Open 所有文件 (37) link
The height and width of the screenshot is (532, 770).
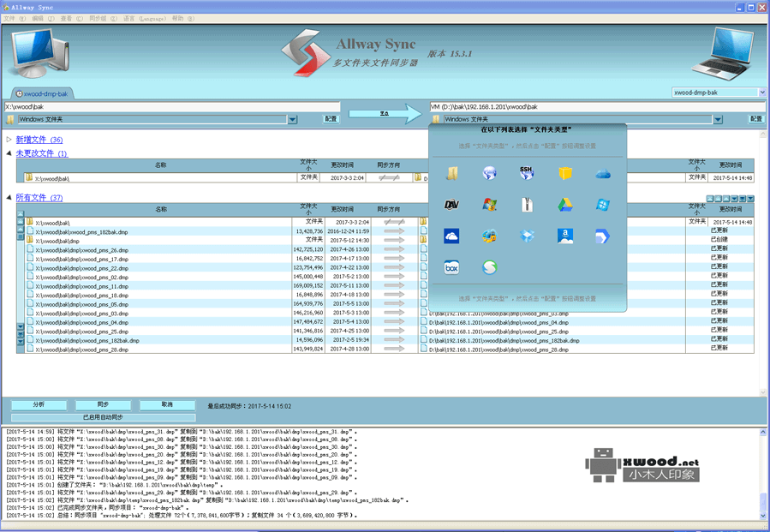39,198
